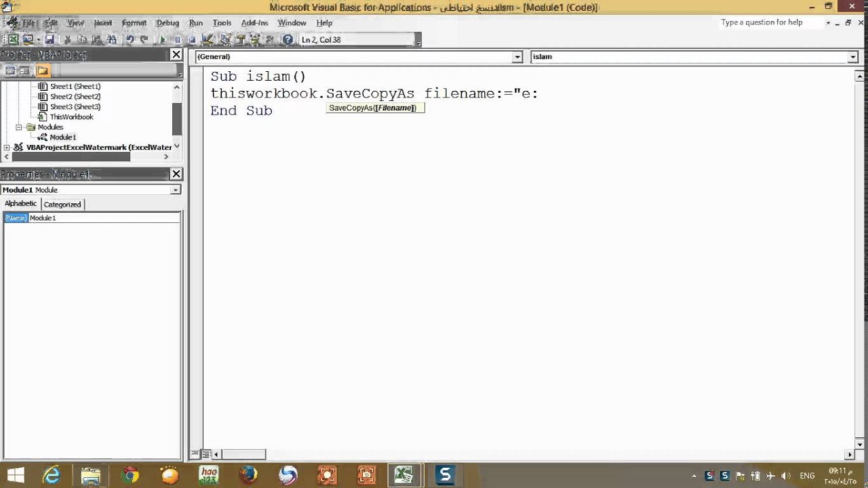Click the Find binoculars icon
Viewport: 868px width, 488px height.
pos(111,39)
